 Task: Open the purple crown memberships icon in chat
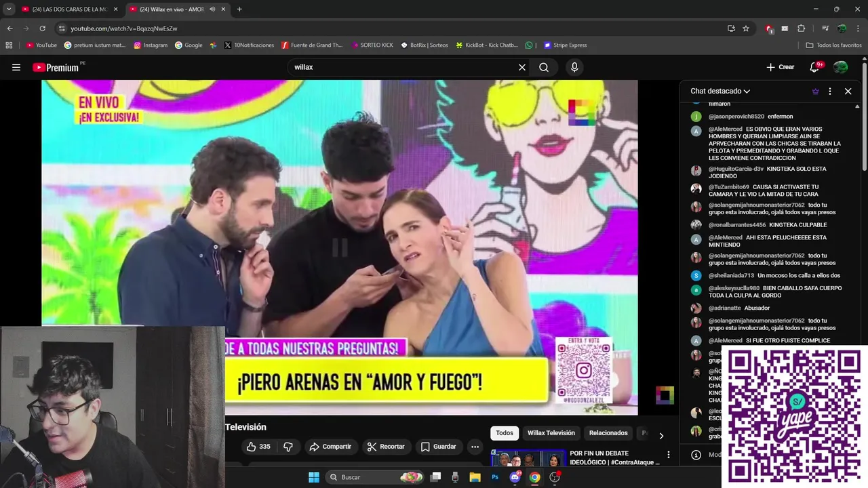[815, 91]
